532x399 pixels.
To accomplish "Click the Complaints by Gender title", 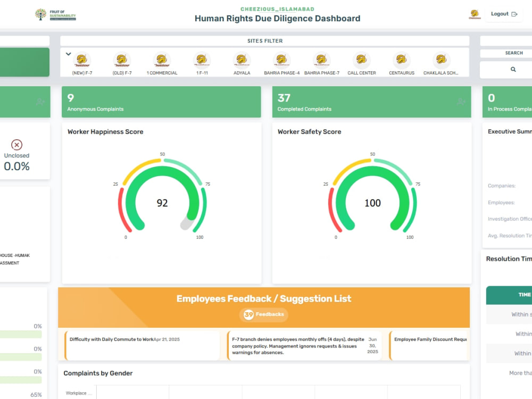I will (98, 373).
